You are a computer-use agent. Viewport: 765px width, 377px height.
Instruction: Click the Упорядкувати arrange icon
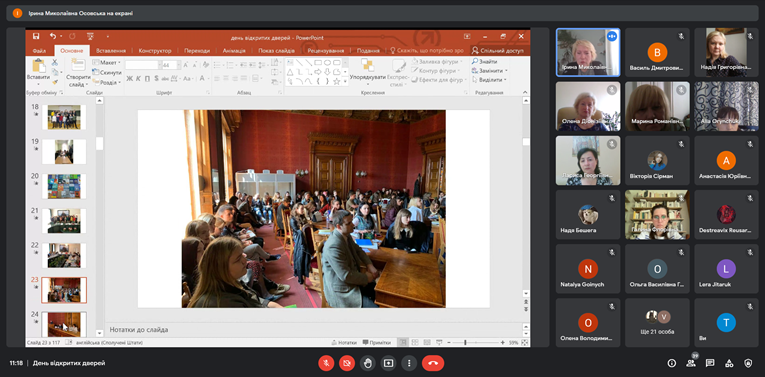(367, 66)
